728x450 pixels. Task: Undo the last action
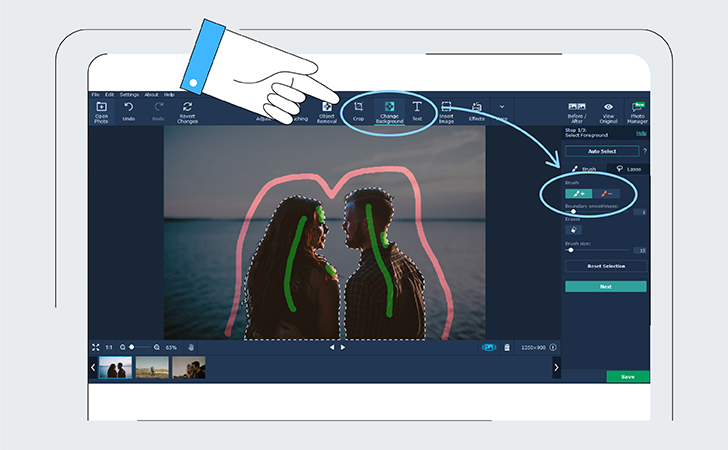[x=129, y=111]
